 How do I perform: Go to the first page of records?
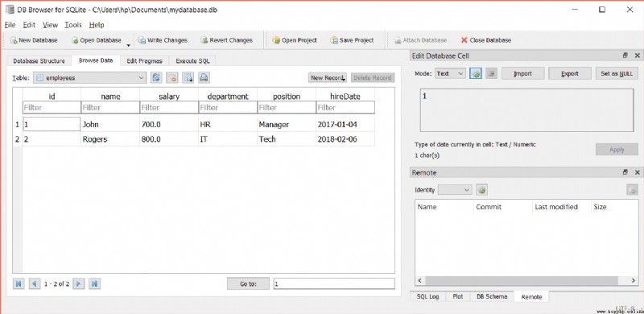pos(19,283)
